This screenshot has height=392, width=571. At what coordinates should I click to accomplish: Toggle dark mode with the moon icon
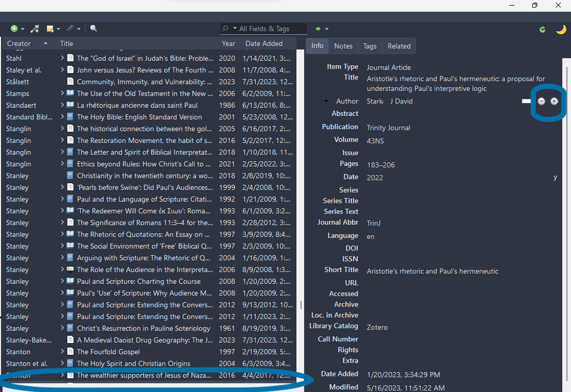561,30
